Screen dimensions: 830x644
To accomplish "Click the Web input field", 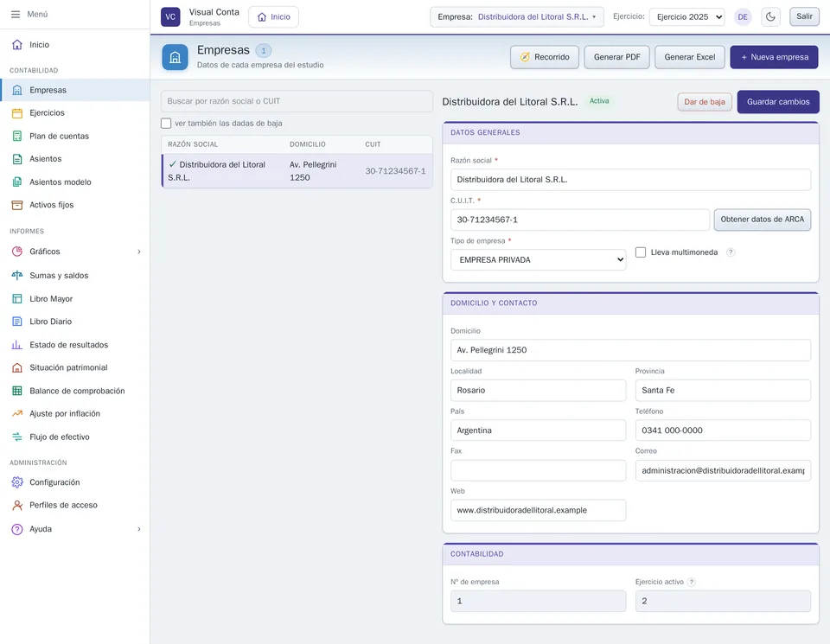I will coord(538,510).
